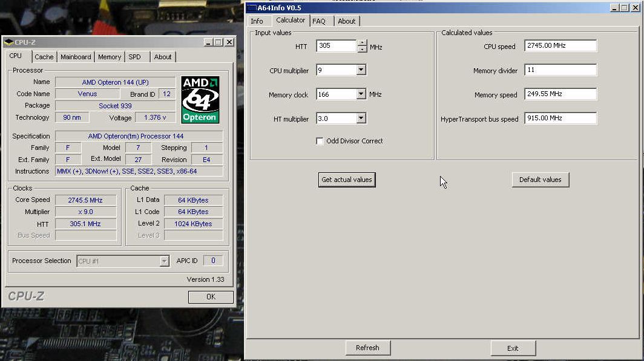The width and height of the screenshot is (644, 361).
Task: Click the Get actual values button
Action: click(x=347, y=180)
